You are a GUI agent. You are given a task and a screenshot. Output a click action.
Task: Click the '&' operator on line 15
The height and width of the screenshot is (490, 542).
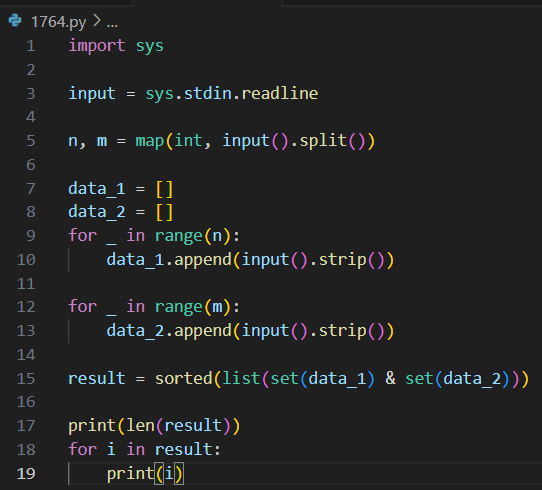[390, 378]
